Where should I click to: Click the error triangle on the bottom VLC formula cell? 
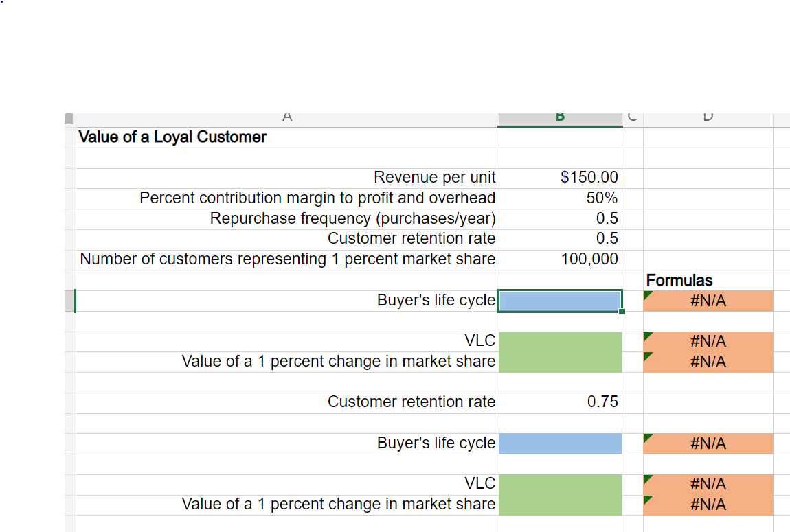click(x=646, y=479)
